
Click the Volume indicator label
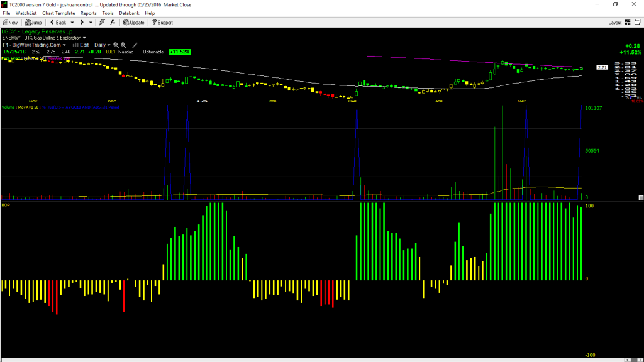click(8, 107)
